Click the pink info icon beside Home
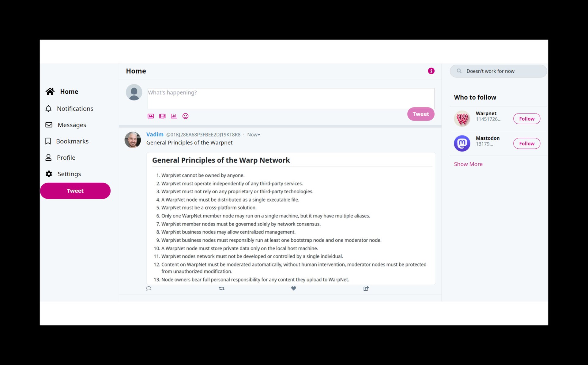Image resolution: width=588 pixels, height=365 pixels. click(x=431, y=71)
